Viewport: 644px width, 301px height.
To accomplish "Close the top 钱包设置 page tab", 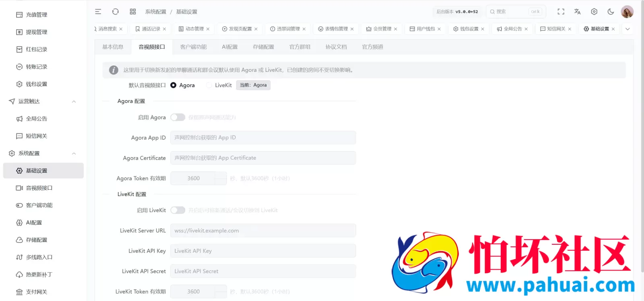I will [x=483, y=29].
